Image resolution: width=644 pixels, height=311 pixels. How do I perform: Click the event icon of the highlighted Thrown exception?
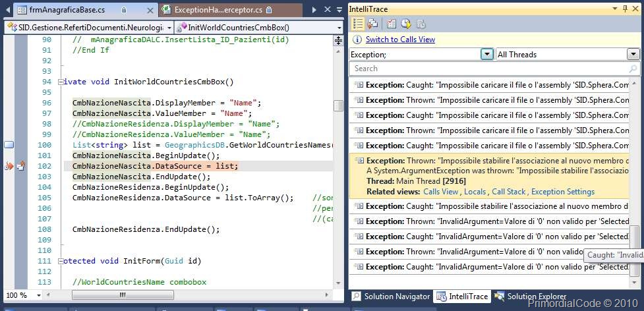(360, 160)
